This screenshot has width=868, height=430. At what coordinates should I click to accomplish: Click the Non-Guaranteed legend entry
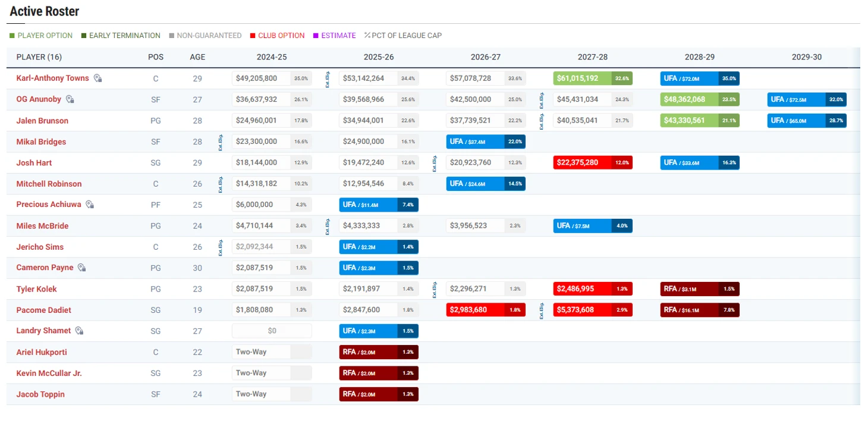[205, 36]
